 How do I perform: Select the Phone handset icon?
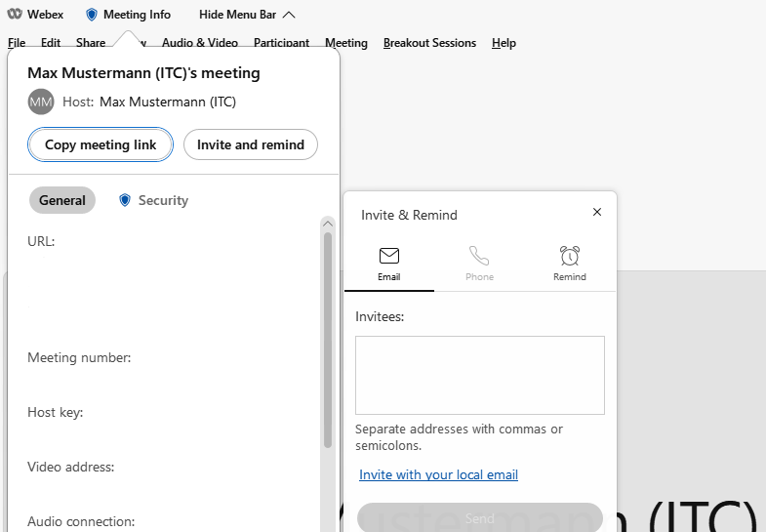[x=479, y=256]
